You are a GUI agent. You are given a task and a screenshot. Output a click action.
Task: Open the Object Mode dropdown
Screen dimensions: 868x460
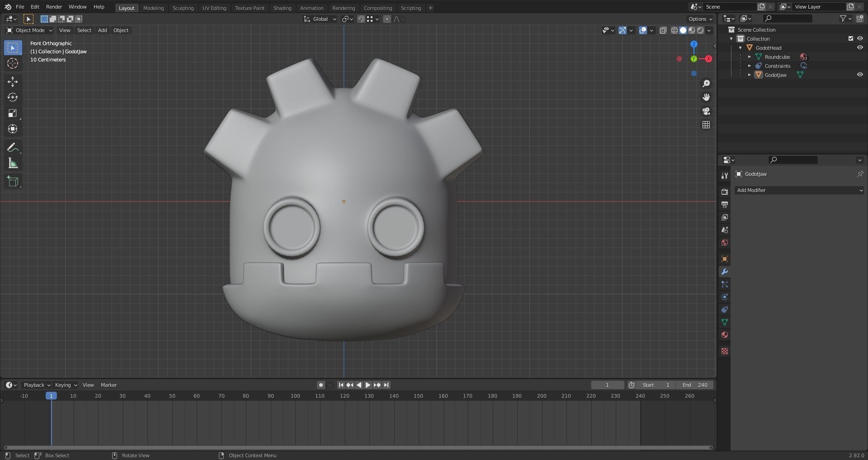pos(29,30)
